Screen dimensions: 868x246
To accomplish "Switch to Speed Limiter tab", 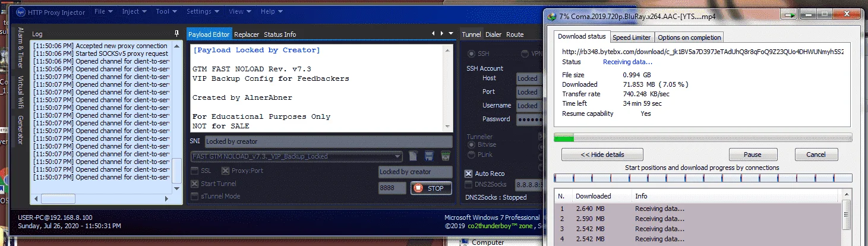I will tap(632, 37).
